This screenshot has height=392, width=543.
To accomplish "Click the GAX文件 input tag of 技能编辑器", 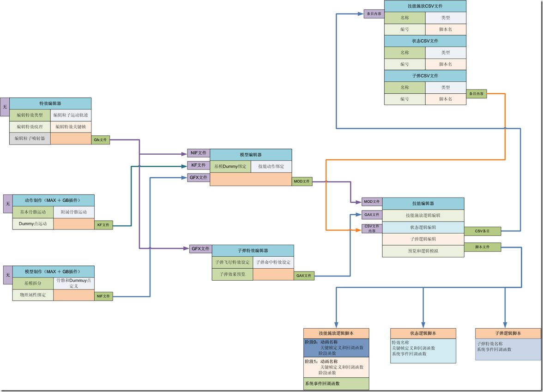I will [372, 215].
